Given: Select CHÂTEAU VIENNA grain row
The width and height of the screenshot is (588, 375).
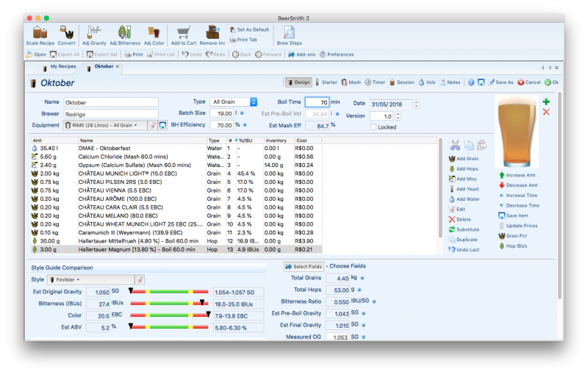Looking at the screenshot, I should tap(176, 190).
